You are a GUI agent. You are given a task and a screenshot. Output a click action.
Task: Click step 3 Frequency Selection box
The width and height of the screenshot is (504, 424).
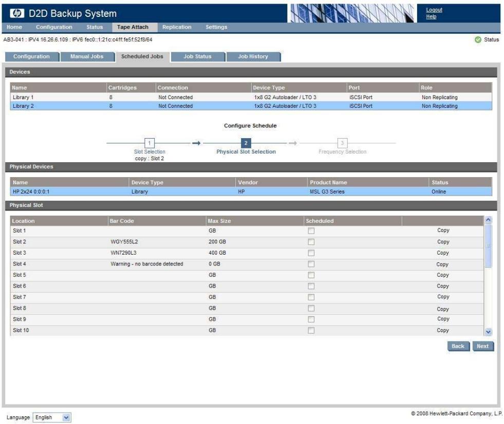point(342,143)
